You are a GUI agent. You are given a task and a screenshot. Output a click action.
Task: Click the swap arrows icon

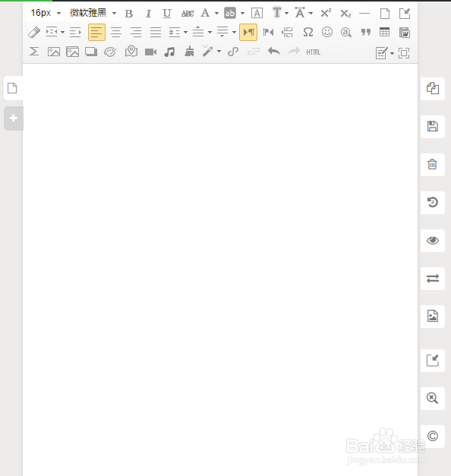pos(433,279)
